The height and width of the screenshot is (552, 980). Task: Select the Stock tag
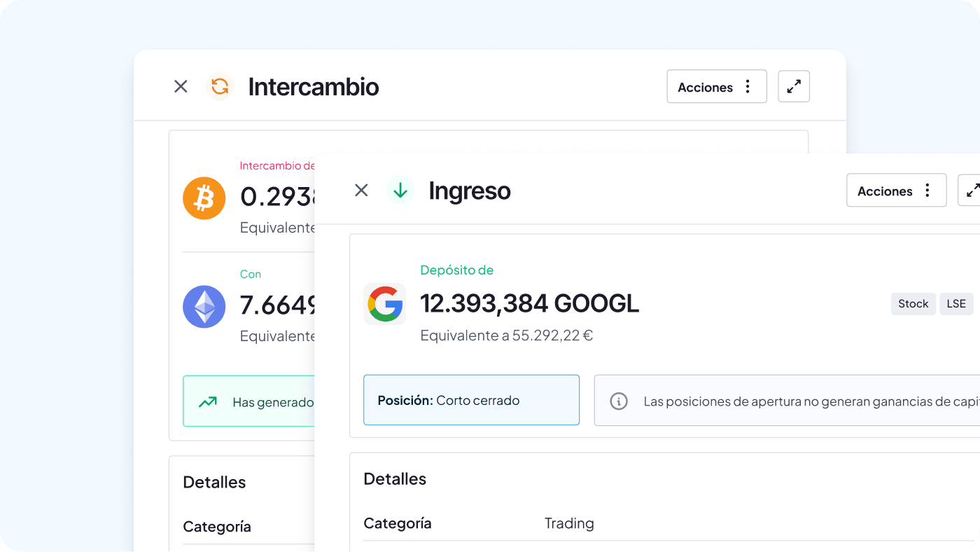[x=913, y=304]
